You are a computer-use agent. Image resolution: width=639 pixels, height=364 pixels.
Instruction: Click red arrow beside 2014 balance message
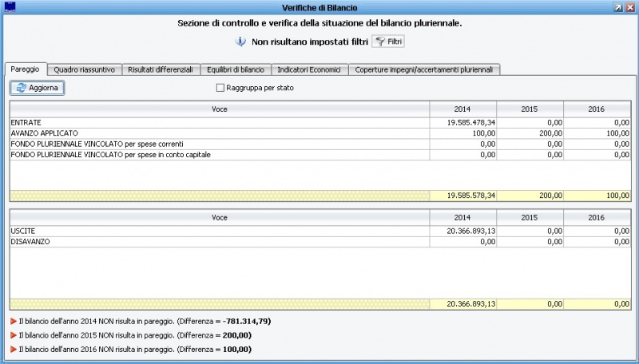(x=14, y=321)
